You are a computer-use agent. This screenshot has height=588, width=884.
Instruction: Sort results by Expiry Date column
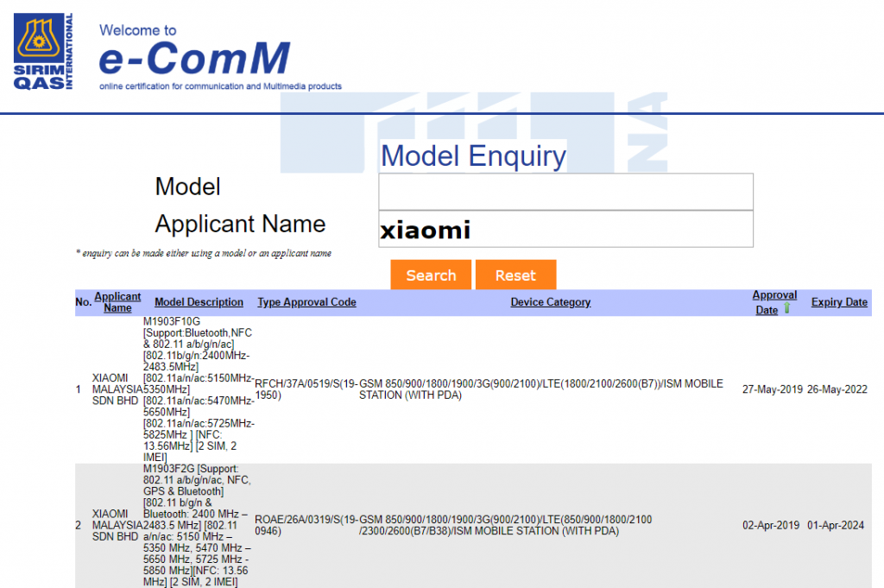(x=839, y=302)
